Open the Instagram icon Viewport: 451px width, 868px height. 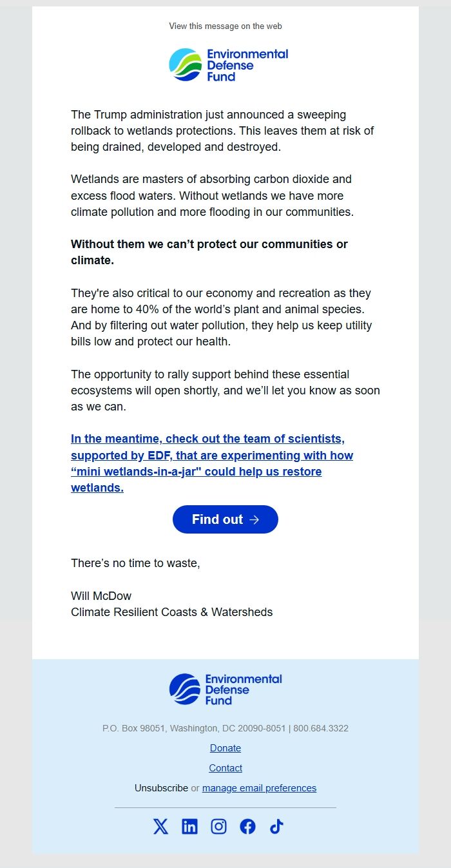[218, 826]
